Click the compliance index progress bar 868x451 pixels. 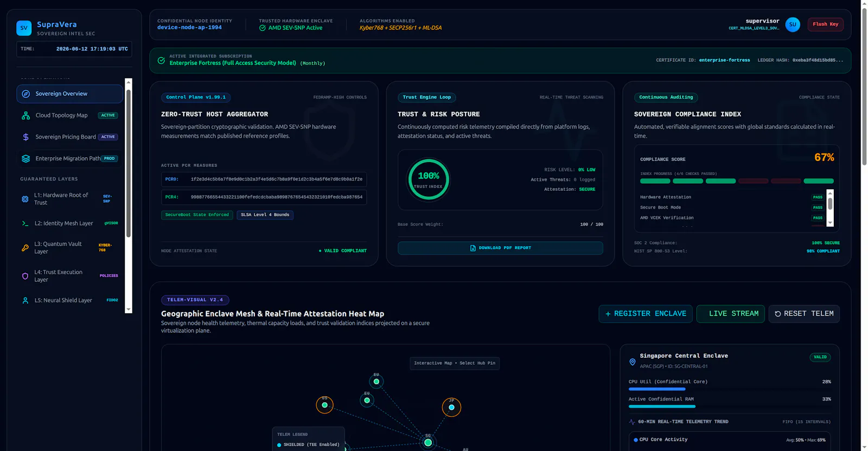tap(737, 181)
